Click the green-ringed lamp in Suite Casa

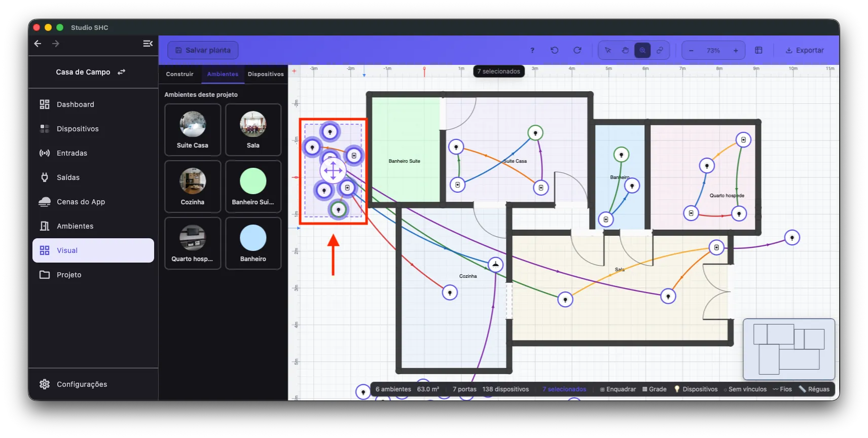pyautogui.click(x=535, y=133)
